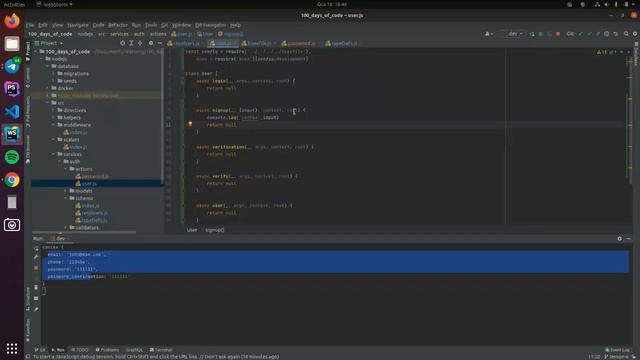Image resolution: width=640 pixels, height=360 pixels.
Task: Open the Tools menu
Action: pos(151,25)
